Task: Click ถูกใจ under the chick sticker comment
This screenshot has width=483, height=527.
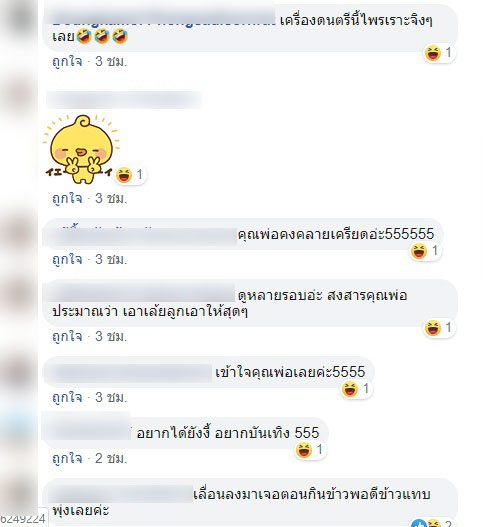Action: pyautogui.click(x=67, y=198)
